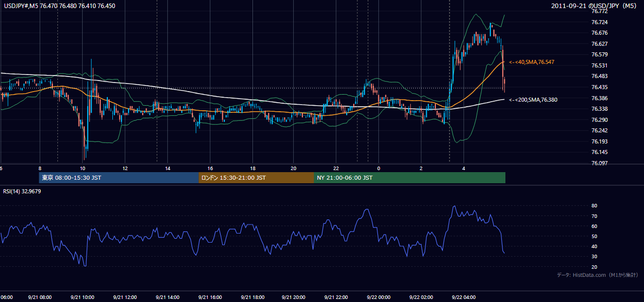Click the 76.097 price axis label
Image resolution: width=644 pixels, height=302 pixels.
coord(599,163)
